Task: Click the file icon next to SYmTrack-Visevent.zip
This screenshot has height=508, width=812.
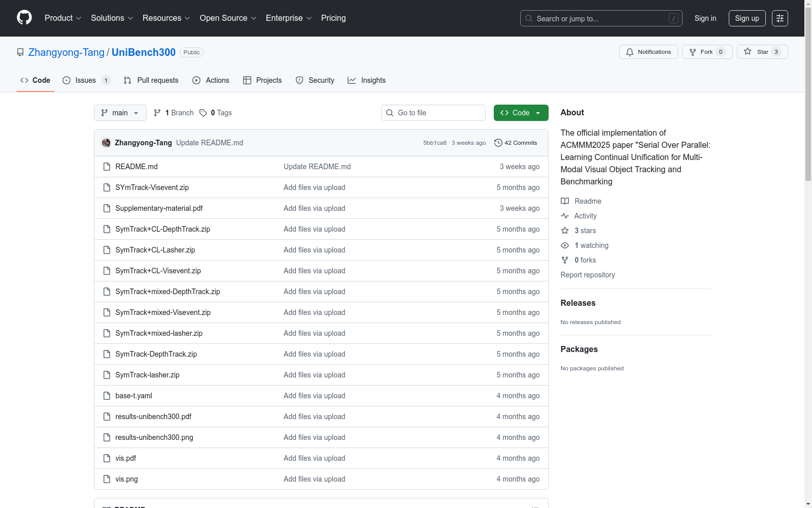Action: 107,187
